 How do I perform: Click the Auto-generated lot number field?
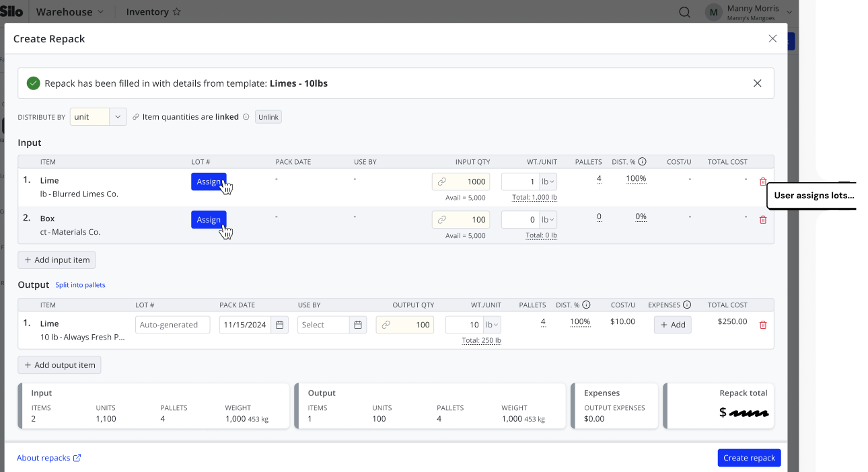[x=173, y=325]
